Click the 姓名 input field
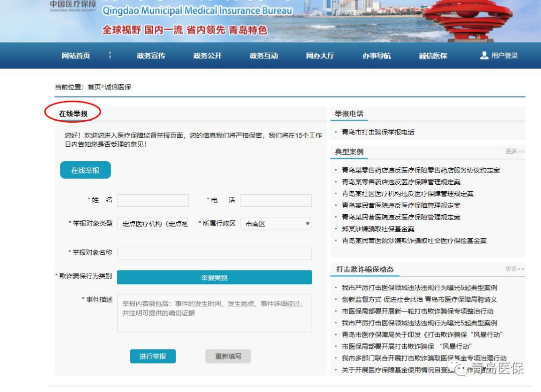541x392 pixels. click(153, 200)
